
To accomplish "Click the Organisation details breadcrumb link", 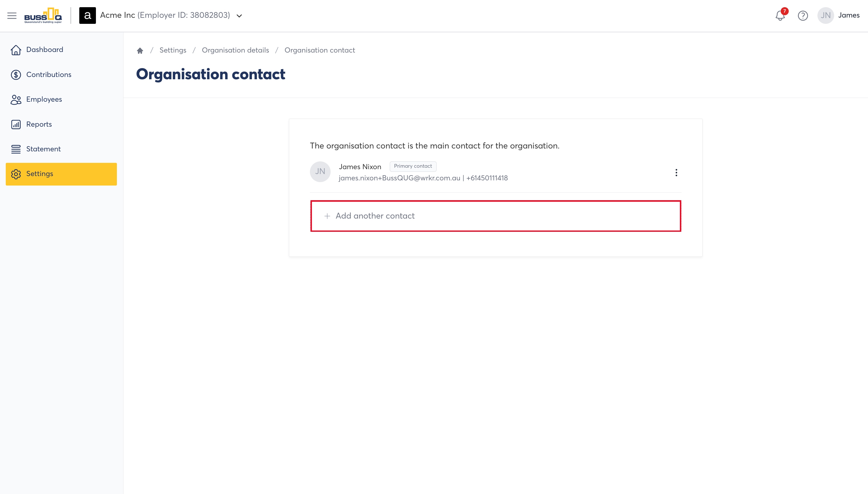I will point(235,50).
